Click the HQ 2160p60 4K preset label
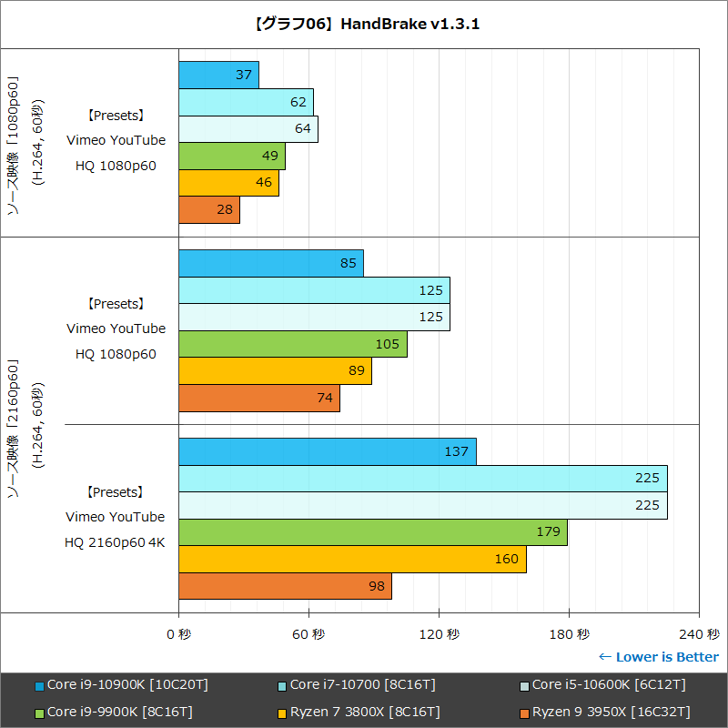Viewport: 728px width, 728px height. point(115,542)
